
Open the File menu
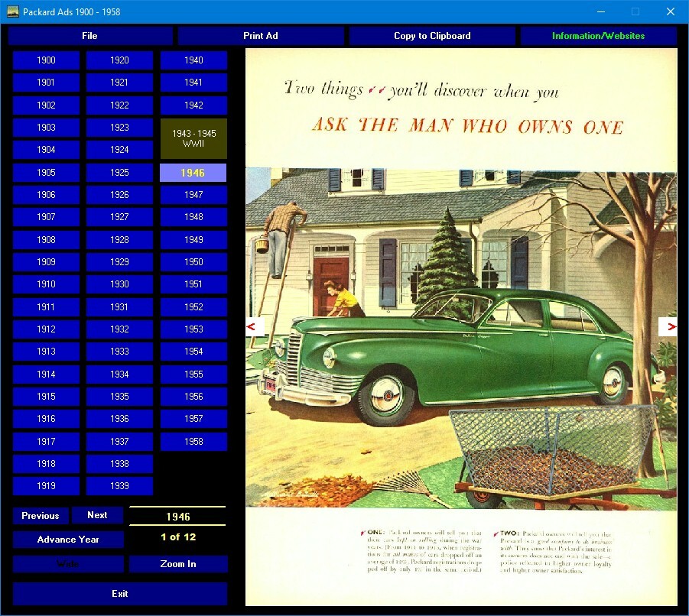tap(89, 36)
